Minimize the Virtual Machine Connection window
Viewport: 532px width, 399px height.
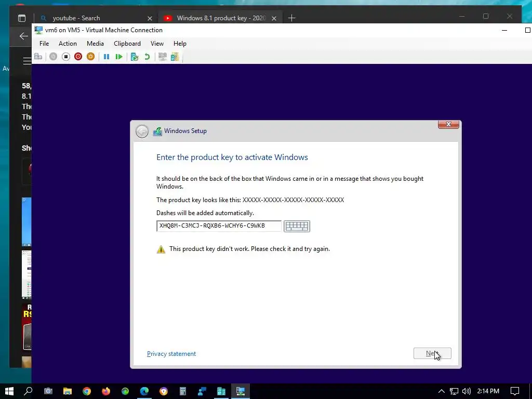tap(504, 30)
